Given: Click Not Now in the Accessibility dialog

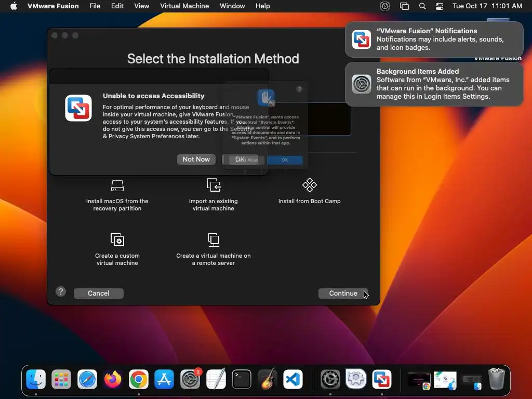Looking at the screenshot, I should pos(196,159).
